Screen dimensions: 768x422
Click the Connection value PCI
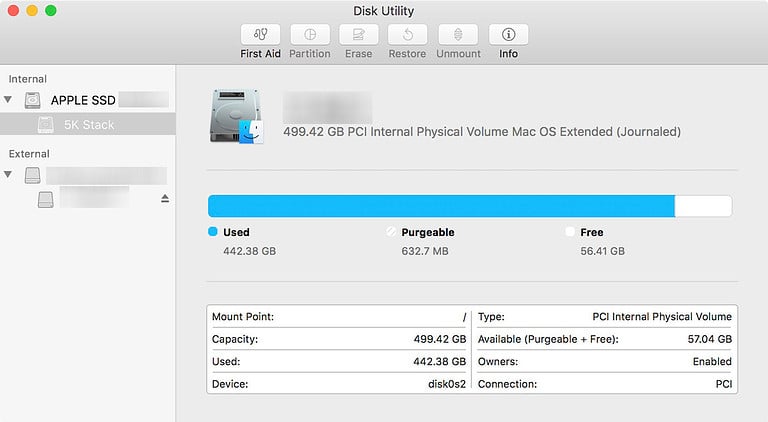coord(724,384)
